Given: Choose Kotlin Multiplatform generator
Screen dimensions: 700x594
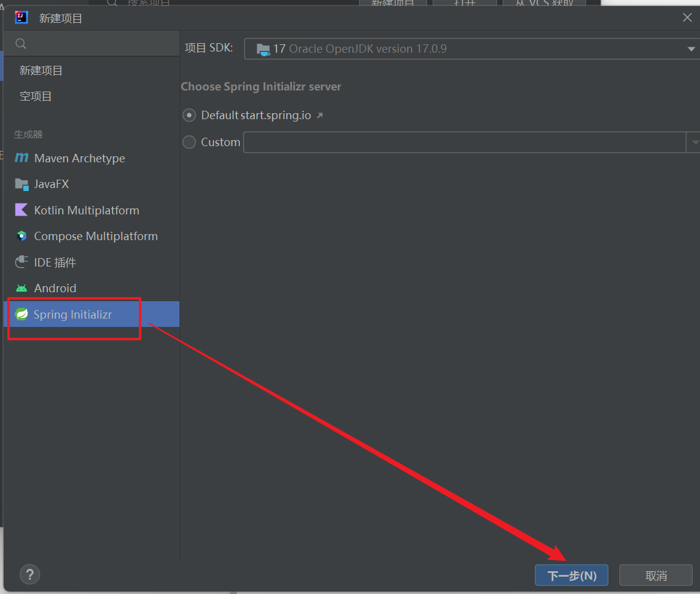Looking at the screenshot, I should [91, 210].
